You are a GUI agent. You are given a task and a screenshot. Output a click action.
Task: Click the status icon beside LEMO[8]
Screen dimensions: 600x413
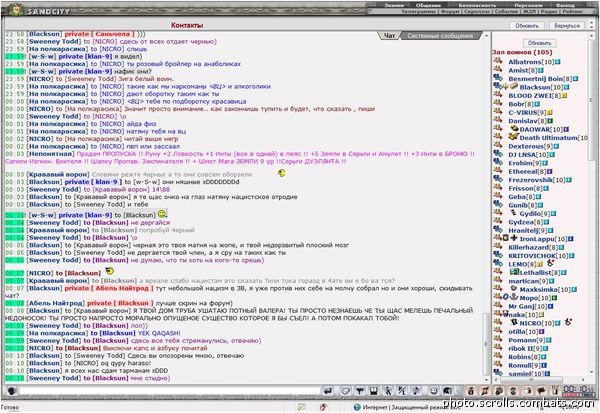tap(551, 263)
